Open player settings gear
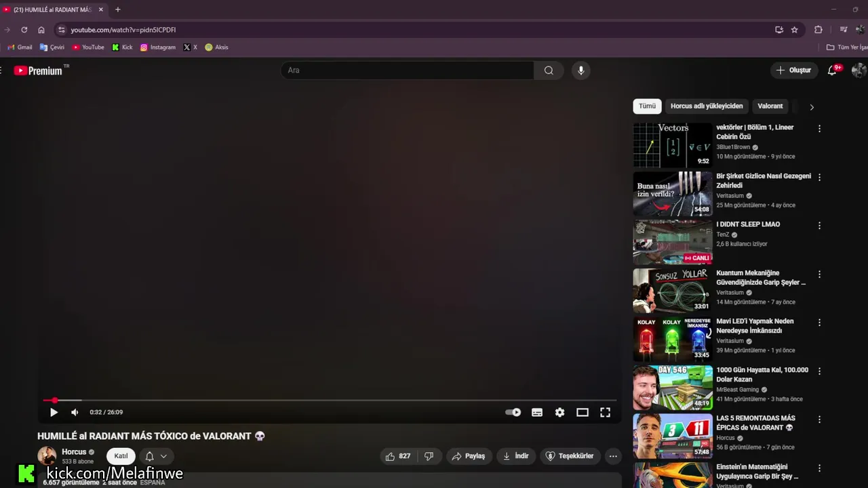This screenshot has height=488, width=868. pyautogui.click(x=559, y=412)
